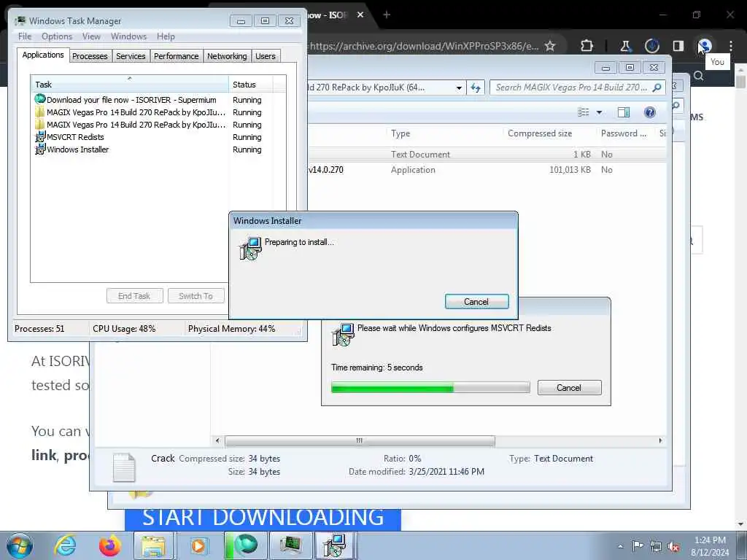Sort the task list by Status column
Viewport: 747px width, 560px height.
(x=251, y=85)
